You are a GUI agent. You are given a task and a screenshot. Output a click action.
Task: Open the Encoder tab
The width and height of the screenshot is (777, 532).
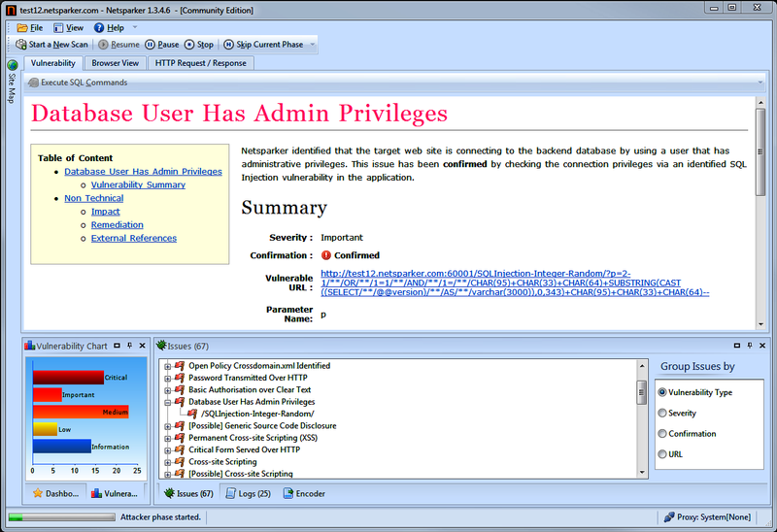(x=304, y=494)
